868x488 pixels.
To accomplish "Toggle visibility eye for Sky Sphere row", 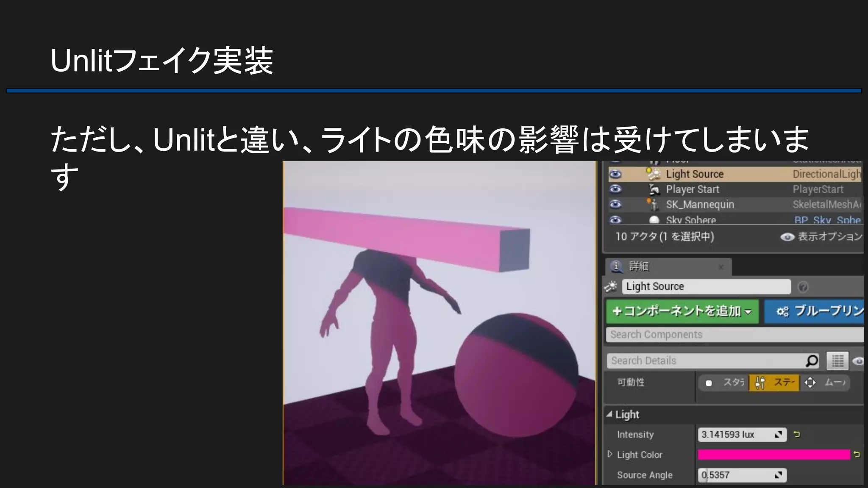I will [615, 219].
